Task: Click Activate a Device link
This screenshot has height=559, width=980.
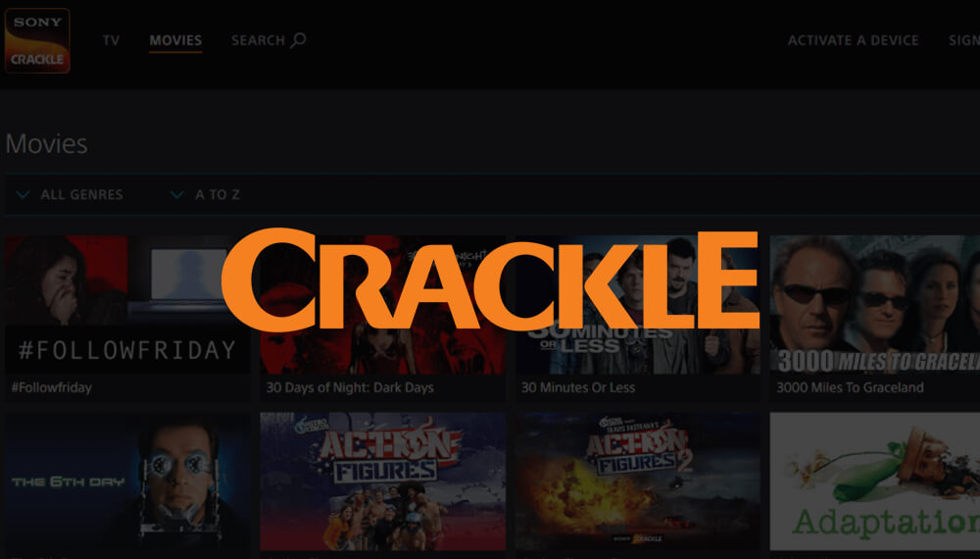Action: click(854, 40)
